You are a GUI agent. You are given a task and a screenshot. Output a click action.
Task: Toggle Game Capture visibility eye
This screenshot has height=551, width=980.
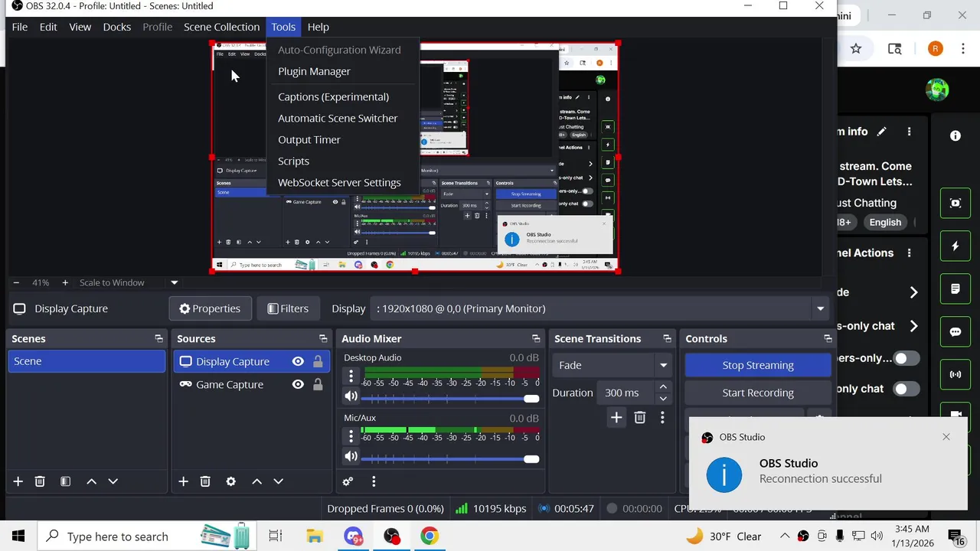click(298, 384)
